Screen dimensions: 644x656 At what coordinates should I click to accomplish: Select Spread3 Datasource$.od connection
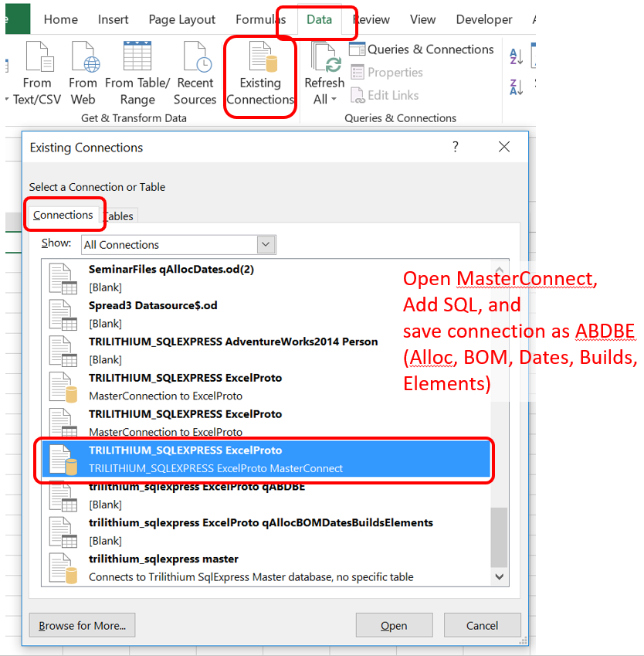coord(266,314)
